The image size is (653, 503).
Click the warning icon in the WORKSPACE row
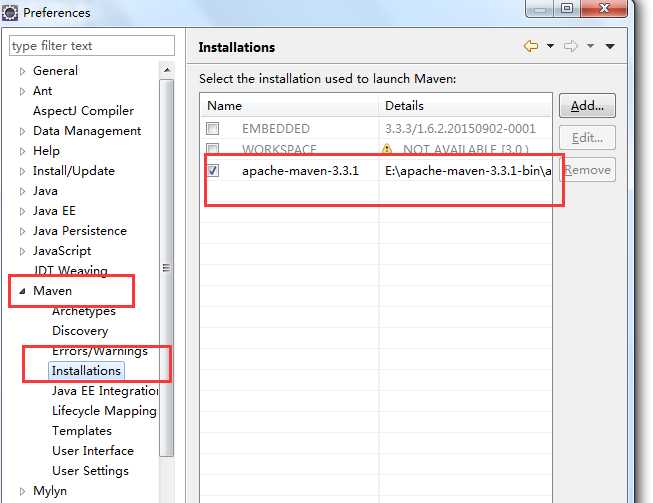tap(387, 149)
